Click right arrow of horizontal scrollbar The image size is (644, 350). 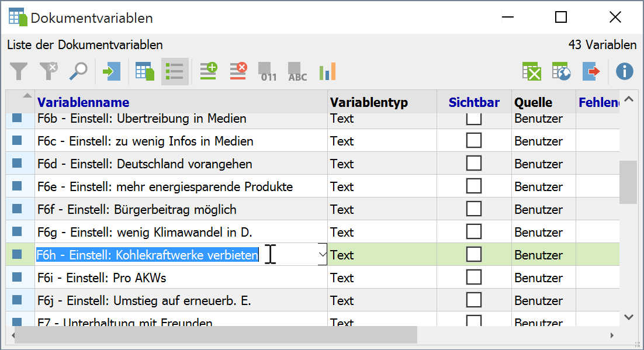[x=612, y=335]
